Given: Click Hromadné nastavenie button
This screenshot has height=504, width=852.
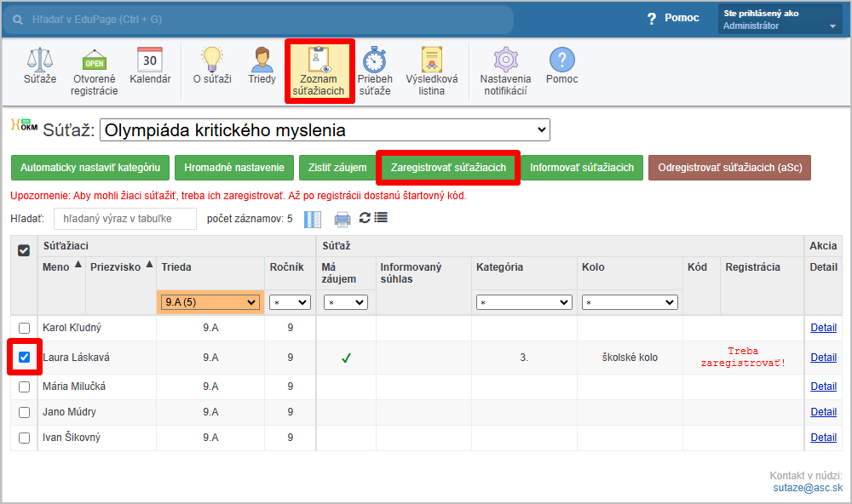Looking at the screenshot, I should pyautogui.click(x=234, y=167).
